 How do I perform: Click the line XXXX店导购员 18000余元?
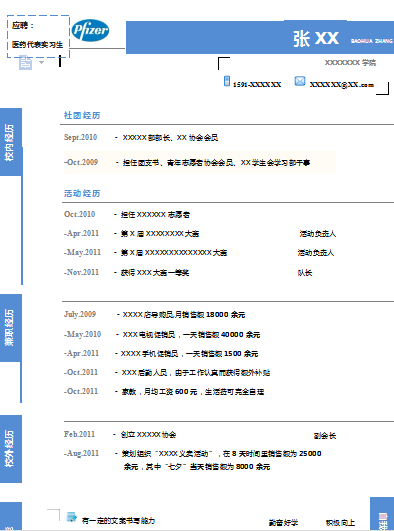pos(184,315)
